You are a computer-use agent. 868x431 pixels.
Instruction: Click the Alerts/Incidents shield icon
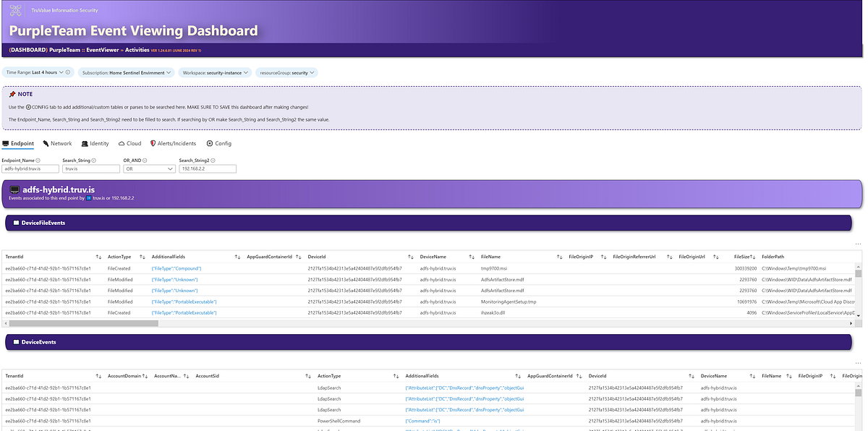point(153,143)
